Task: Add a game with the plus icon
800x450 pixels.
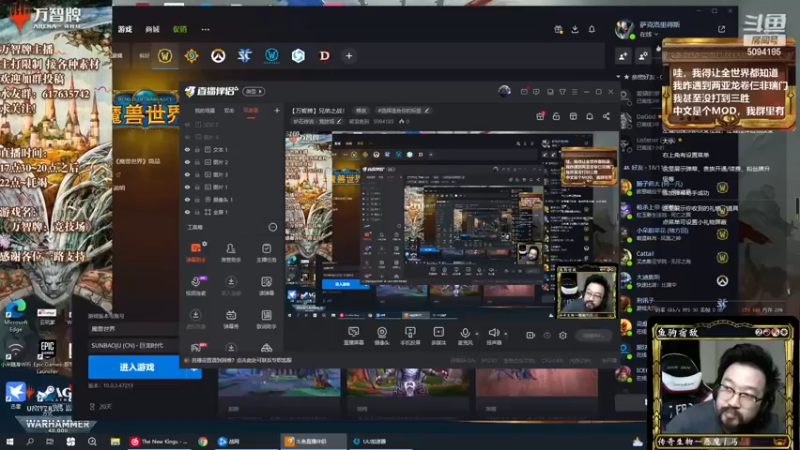Action: (x=349, y=56)
